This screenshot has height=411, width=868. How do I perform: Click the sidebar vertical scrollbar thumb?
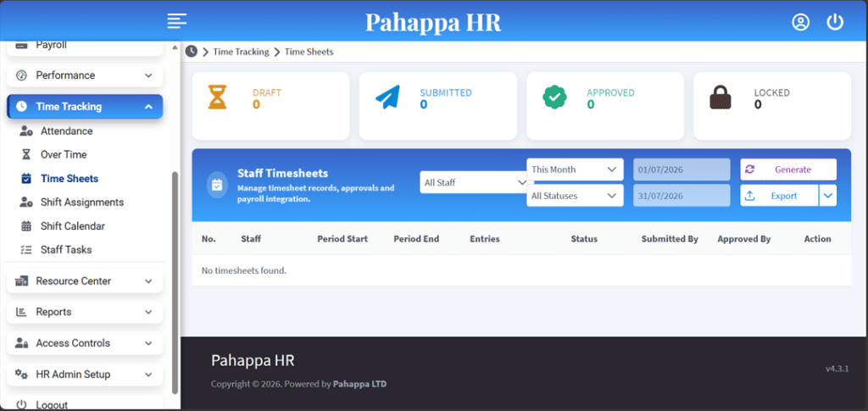click(175, 282)
